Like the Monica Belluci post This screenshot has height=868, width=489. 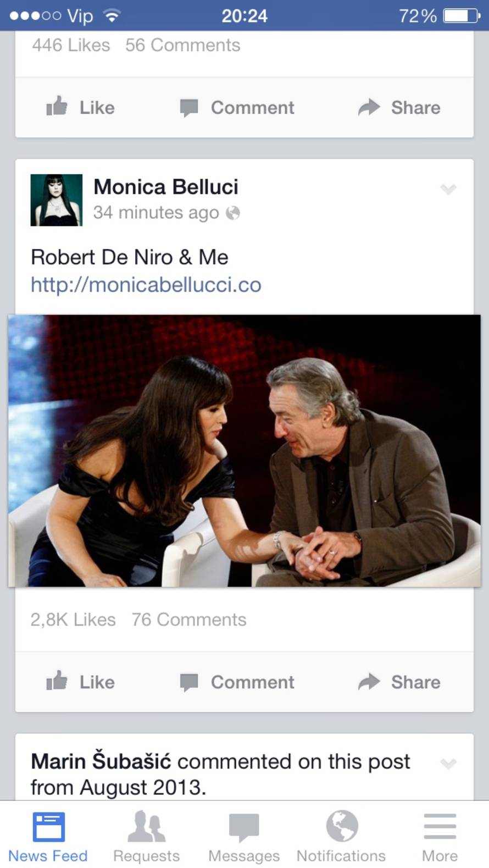tap(81, 682)
